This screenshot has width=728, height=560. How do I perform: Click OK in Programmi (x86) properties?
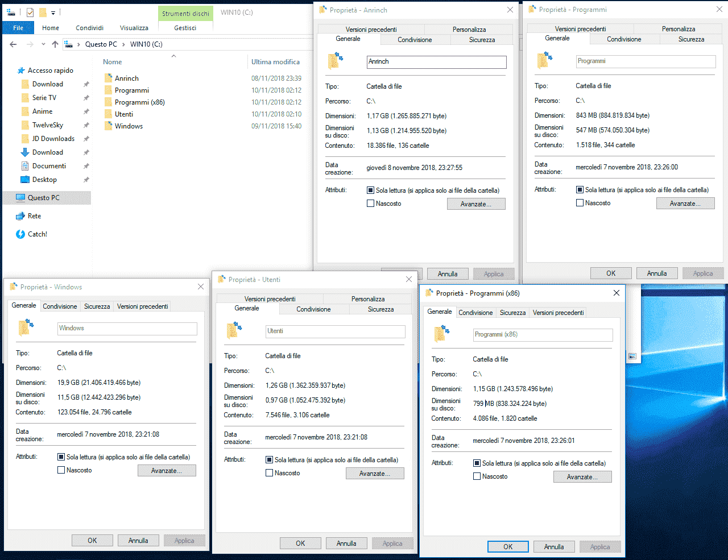click(508, 547)
